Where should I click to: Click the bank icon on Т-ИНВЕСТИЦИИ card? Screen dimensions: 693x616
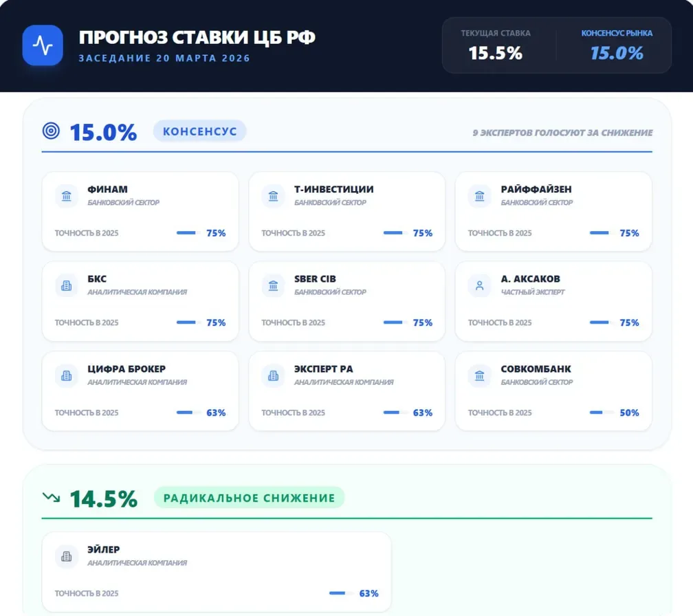(x=273, y=196)
